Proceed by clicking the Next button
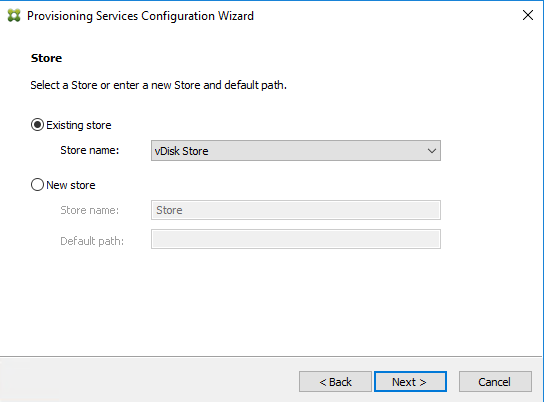Screen dimensions: 544x402 pyautogui.click(x=410, y=382)
